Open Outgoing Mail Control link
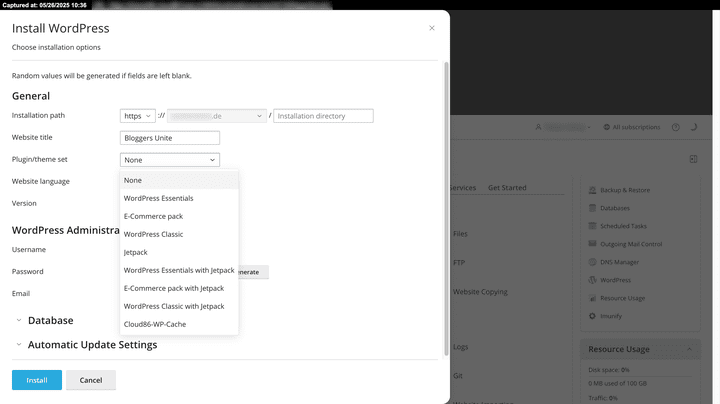 631,244
